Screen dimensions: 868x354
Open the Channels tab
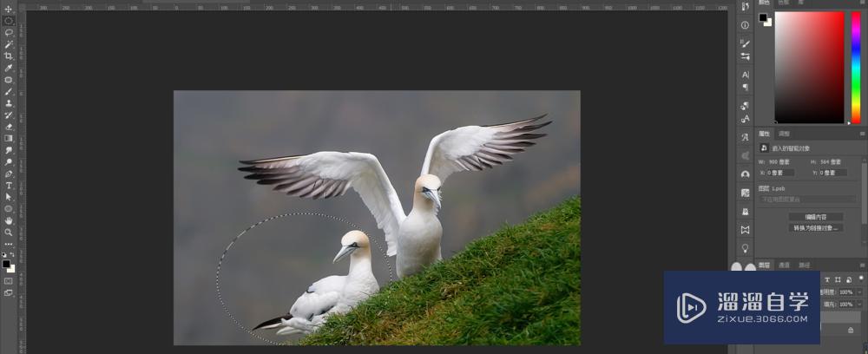pyautogui.click(x=785, y=265)
